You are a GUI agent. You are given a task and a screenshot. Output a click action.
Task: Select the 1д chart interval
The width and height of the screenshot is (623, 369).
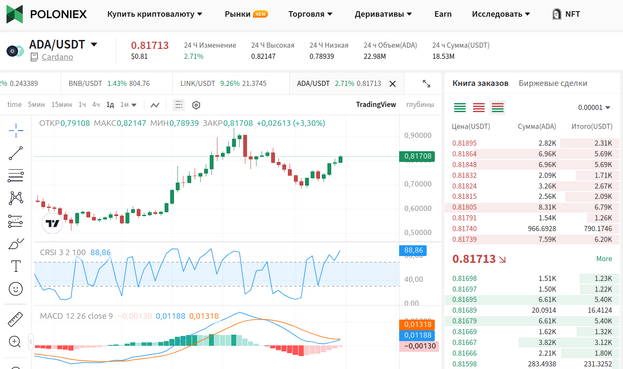[x=110, y=104]
